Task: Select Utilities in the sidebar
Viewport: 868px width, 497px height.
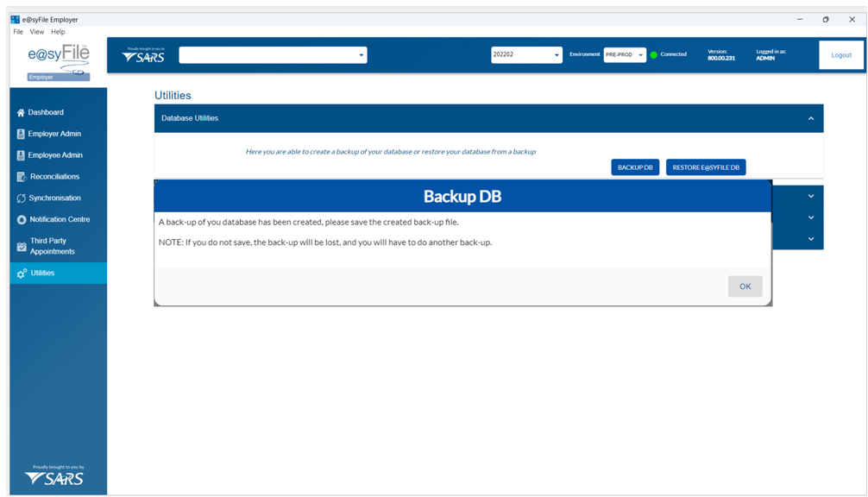Action: [x=58, y=274]
